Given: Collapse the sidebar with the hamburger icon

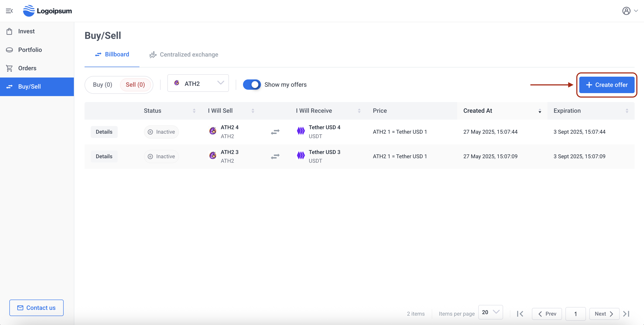Looking at the screenshot, I should (x=9, y=11).
